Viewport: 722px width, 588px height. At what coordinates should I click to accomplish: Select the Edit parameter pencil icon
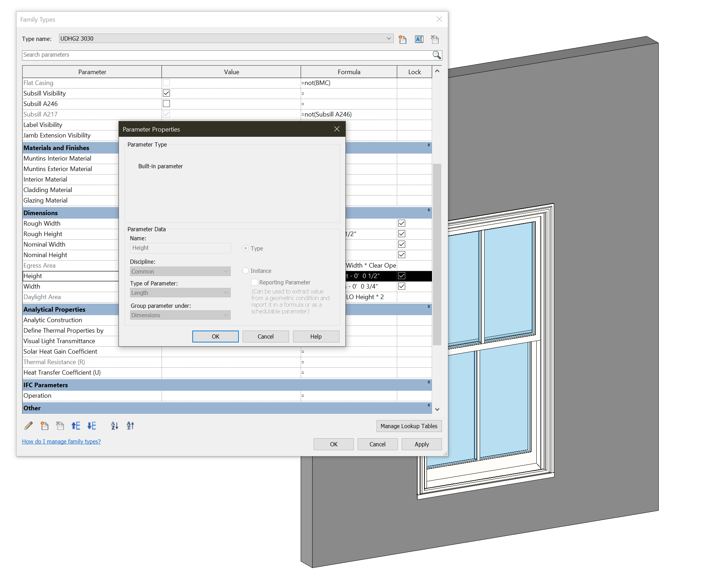tap(29, 426)
